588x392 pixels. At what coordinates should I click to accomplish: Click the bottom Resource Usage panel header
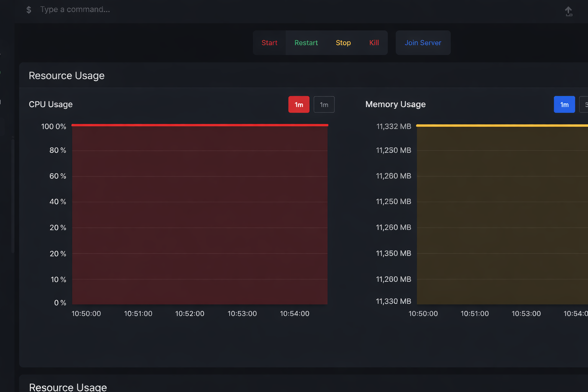click(x=68, y=387)
